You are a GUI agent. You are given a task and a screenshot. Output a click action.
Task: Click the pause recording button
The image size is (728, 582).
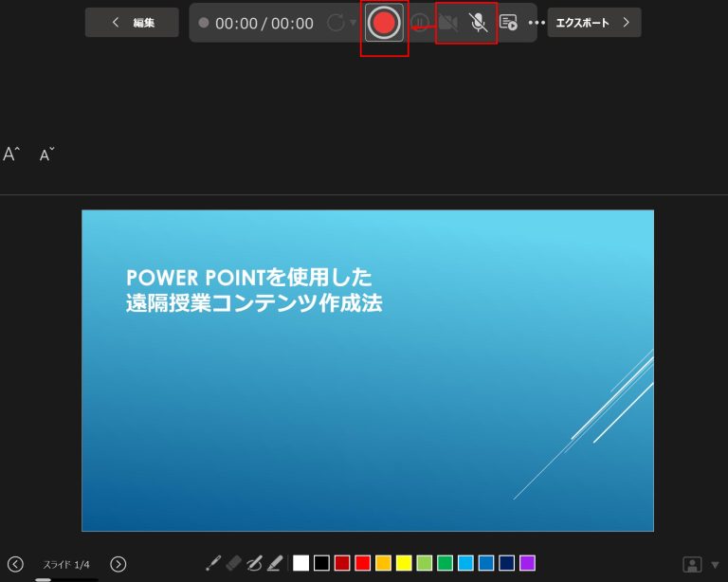click(x=420, y=23)
